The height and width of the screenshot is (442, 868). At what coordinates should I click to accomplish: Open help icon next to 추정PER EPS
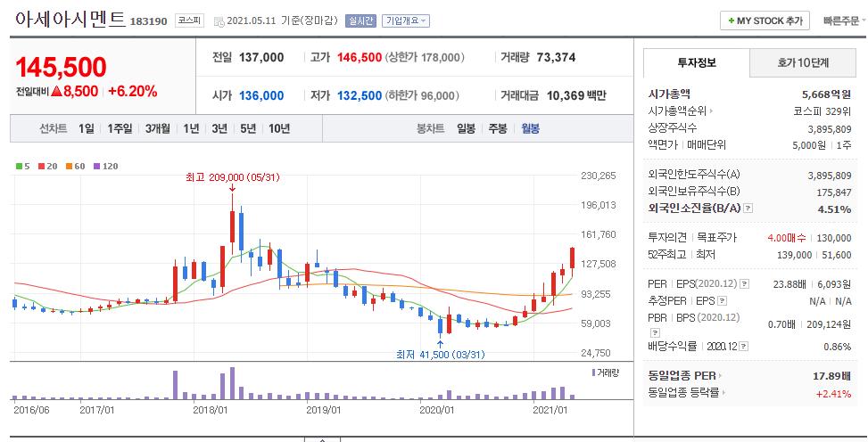[723, 301]
